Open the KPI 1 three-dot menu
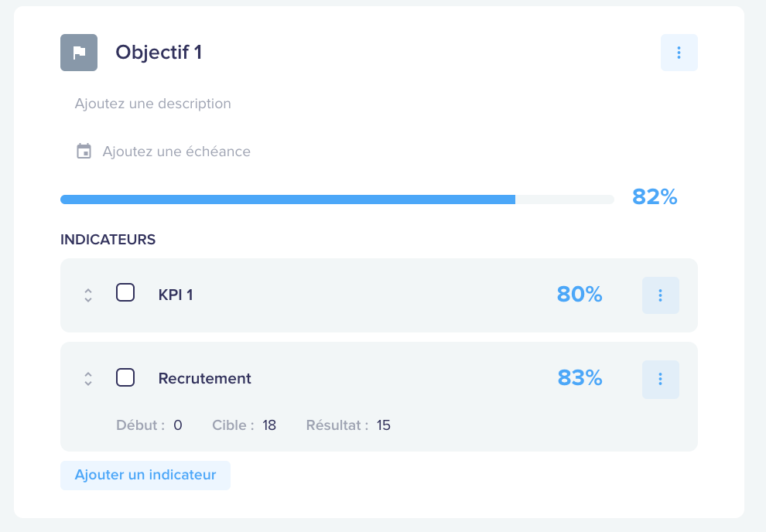Image resolution: width=766 pixels, height=532 pixels. [x=661, y=295]
